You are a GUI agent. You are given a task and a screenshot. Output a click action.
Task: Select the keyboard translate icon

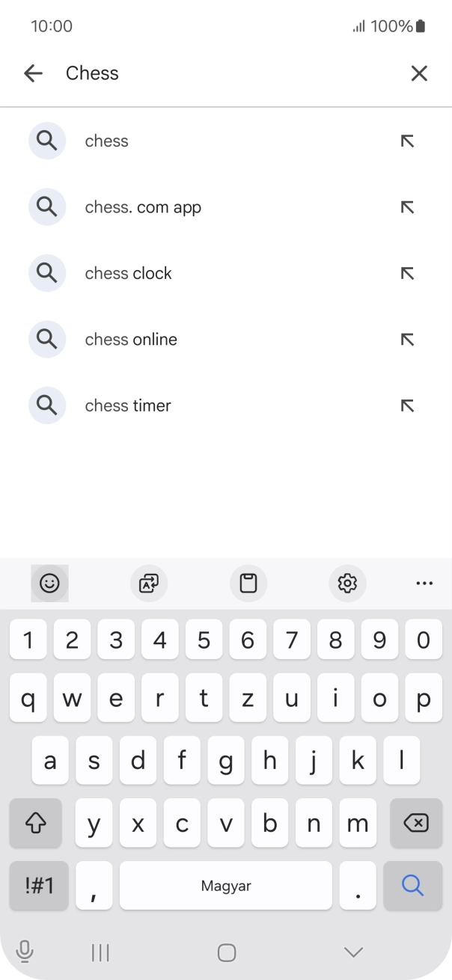(148, 584)
